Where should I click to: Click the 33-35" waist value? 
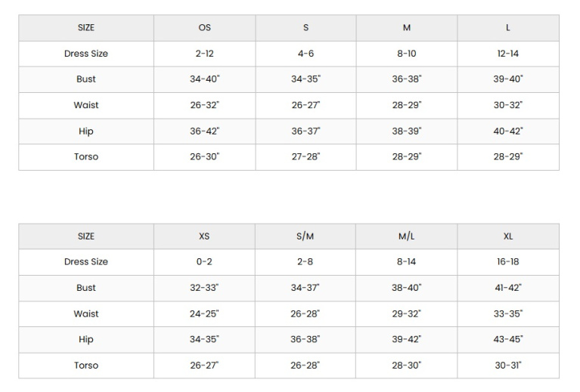pos(508,313)
